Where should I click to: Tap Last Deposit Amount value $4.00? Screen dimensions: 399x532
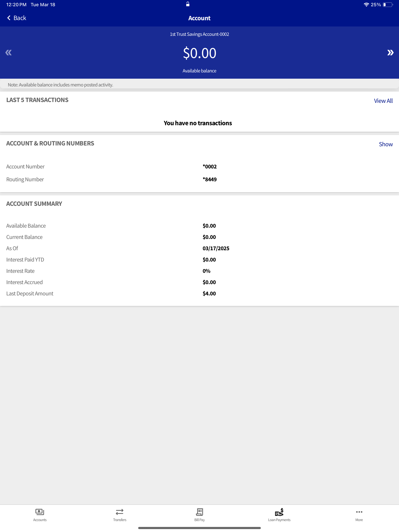(209, 293)
